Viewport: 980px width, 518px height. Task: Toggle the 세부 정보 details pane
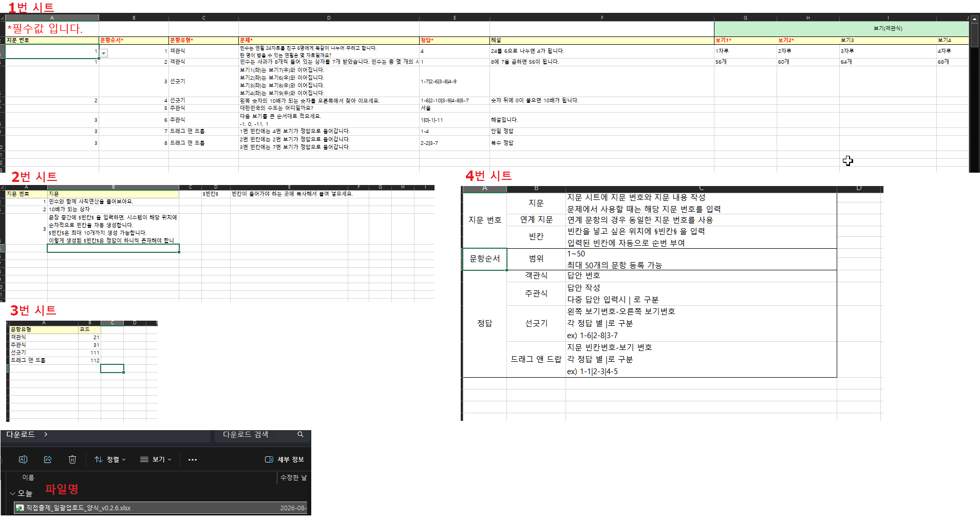[285, 459]
